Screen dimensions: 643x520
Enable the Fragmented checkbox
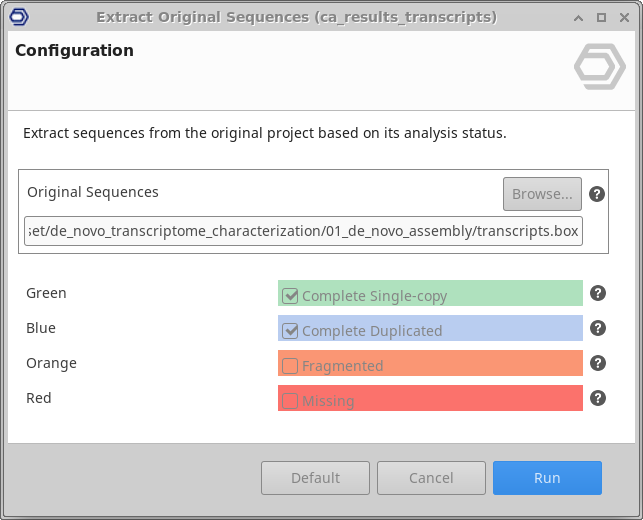click(x=290, y=366)
